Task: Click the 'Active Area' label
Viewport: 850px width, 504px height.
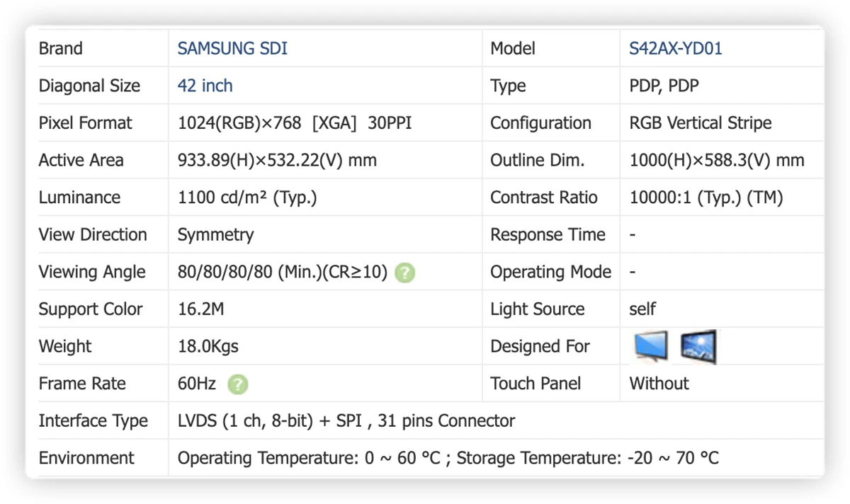Action: pyautogui.click(x=81, y=161)
